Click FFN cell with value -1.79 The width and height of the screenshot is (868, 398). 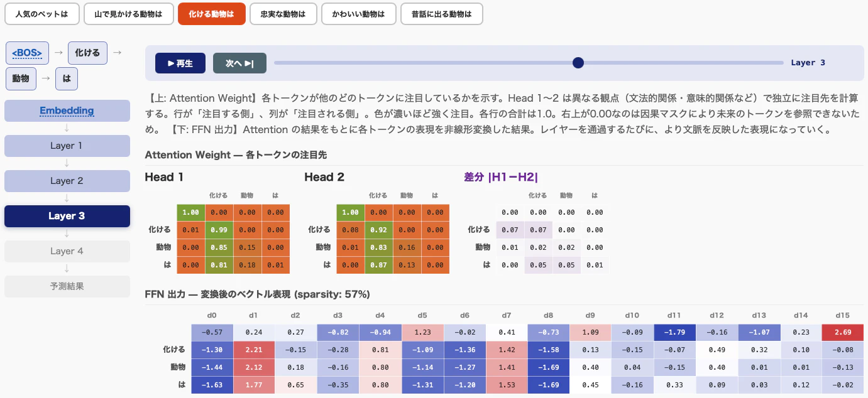[x=674, y=332]
